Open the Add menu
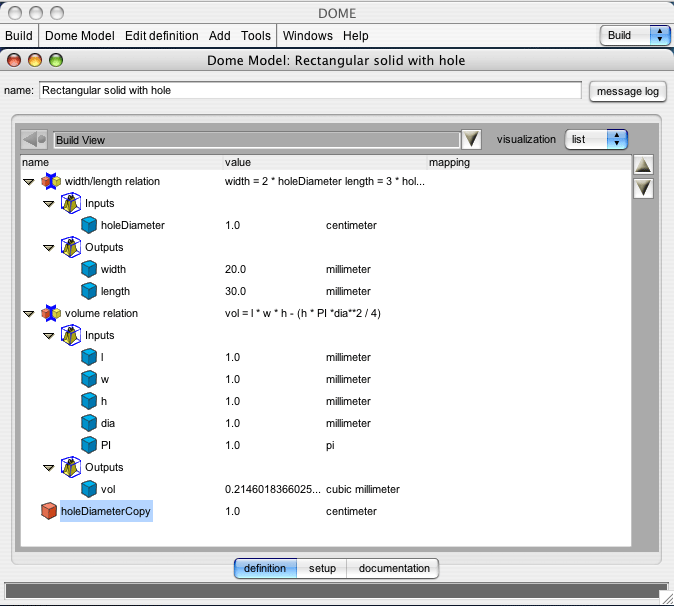This screenshot has width=674, height=606. [x=220, y=36]
